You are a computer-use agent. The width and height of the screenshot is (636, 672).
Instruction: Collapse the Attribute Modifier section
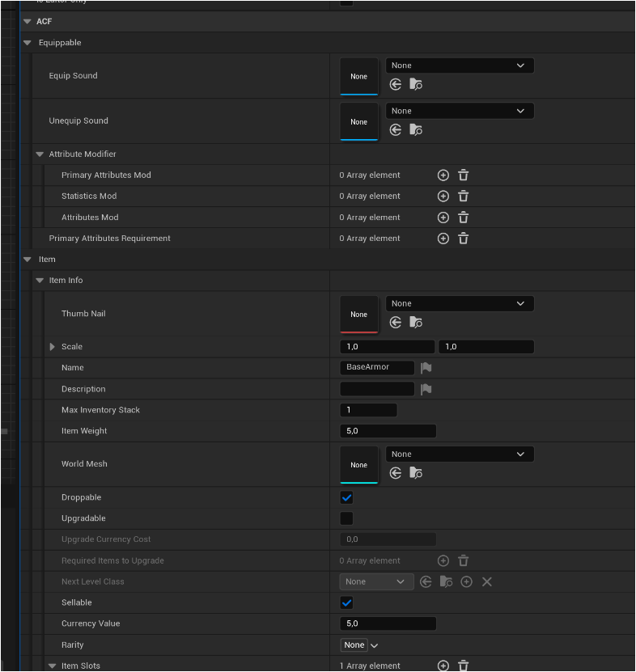pyautogui.click(x=40, y=154)
